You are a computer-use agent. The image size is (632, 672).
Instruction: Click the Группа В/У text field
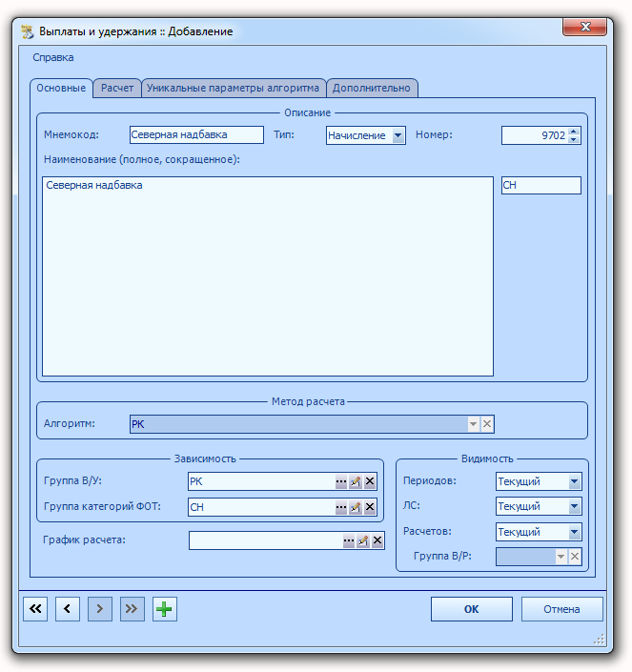point(261,481)
